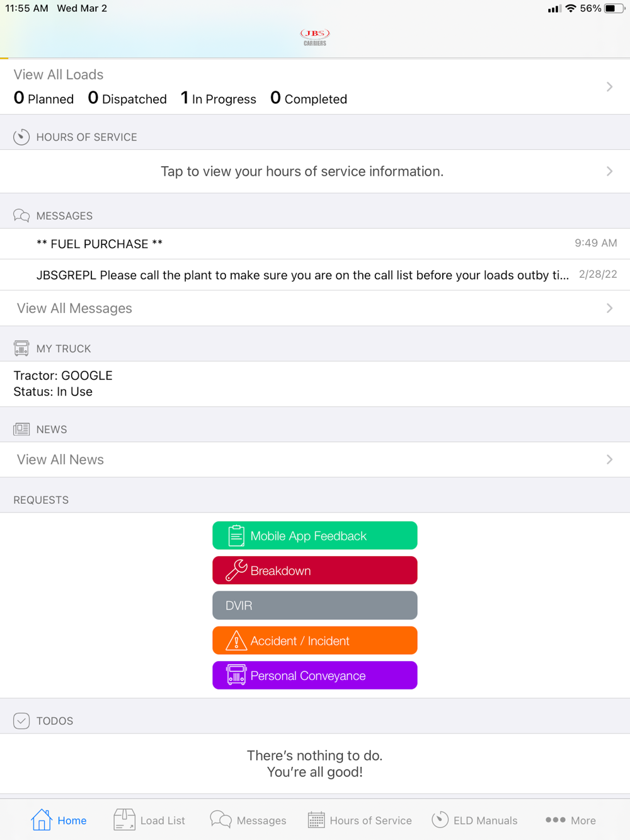Tap the 2/28/22 message date
The width and height of the screenshot is (630, 840).
598,275
